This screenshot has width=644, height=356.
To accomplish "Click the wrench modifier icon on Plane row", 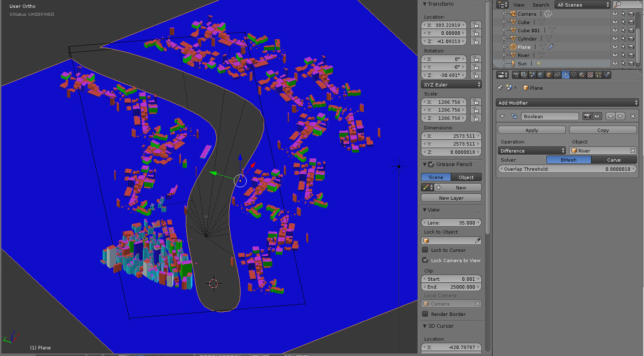I will click(551, 47).
